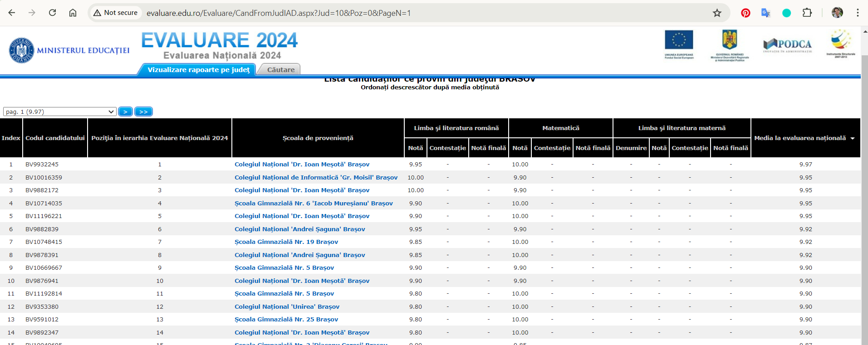Go to the browser home page icon
The height and width of the screenshot is (345, 868).
pyautogui.click(x=73, y=13)
